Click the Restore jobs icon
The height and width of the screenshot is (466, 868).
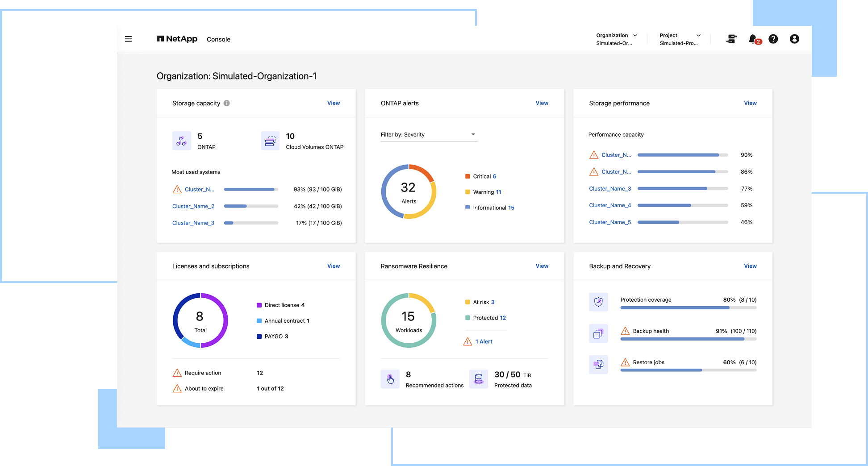click(598, 365)
